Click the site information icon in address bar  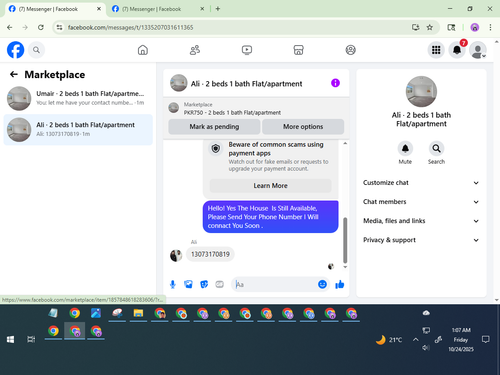(59, 27)
